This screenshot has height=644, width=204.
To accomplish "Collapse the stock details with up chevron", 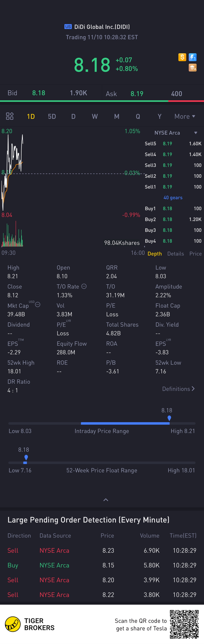I will 106,500.
